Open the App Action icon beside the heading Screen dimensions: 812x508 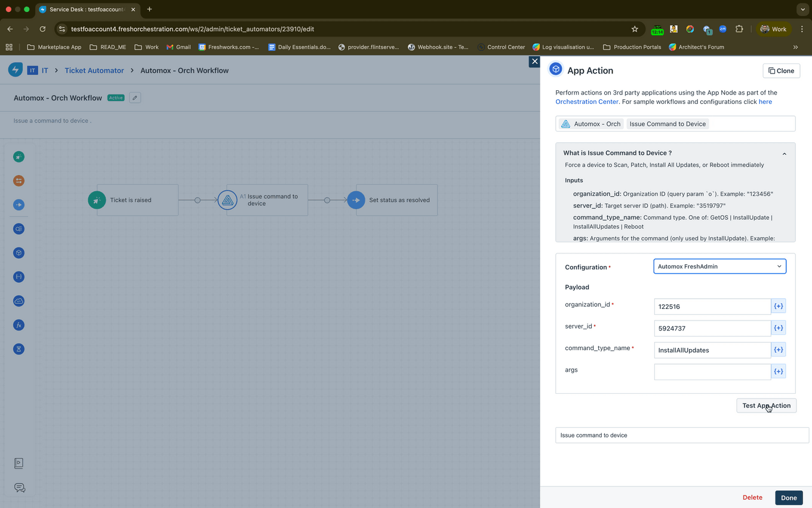(555, 69)
